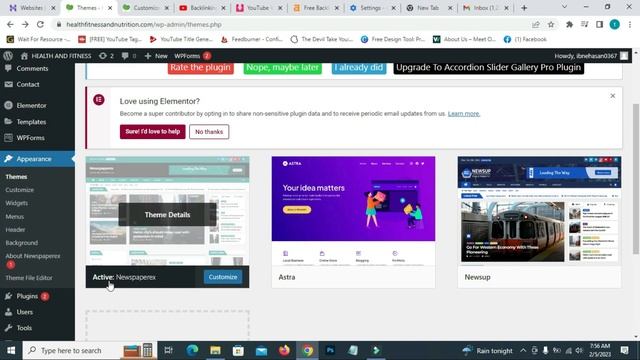Open the updates counter in admin bar

pos(106,56)
